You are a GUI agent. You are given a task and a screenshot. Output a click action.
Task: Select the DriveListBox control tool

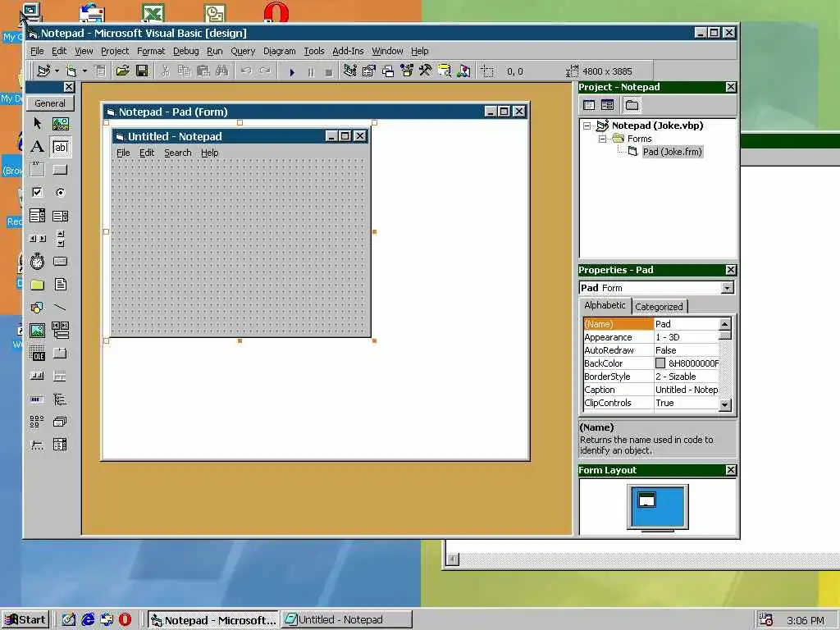[x=61, y=262]
